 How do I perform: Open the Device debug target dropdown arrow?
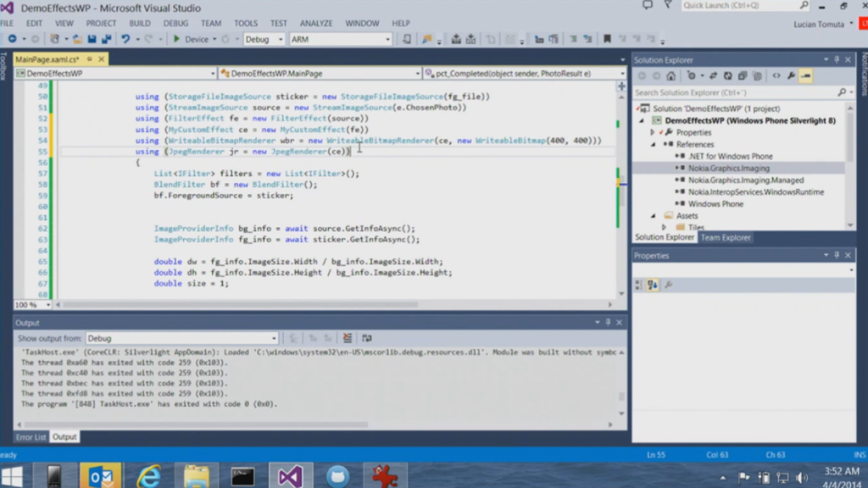click(214, 39)
